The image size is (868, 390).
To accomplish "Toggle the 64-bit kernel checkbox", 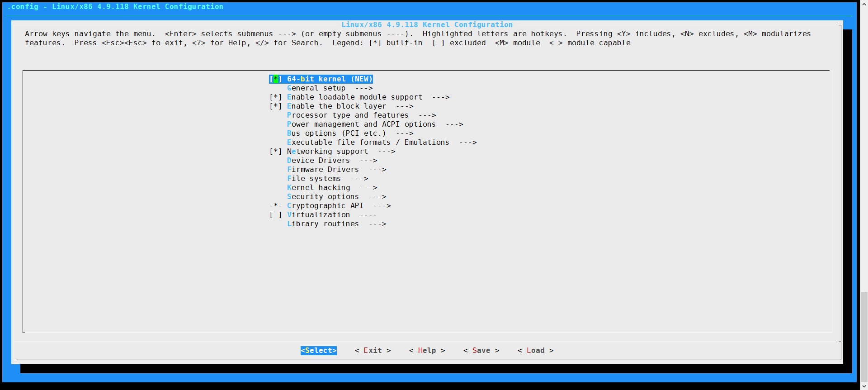I will coord(276,79).
